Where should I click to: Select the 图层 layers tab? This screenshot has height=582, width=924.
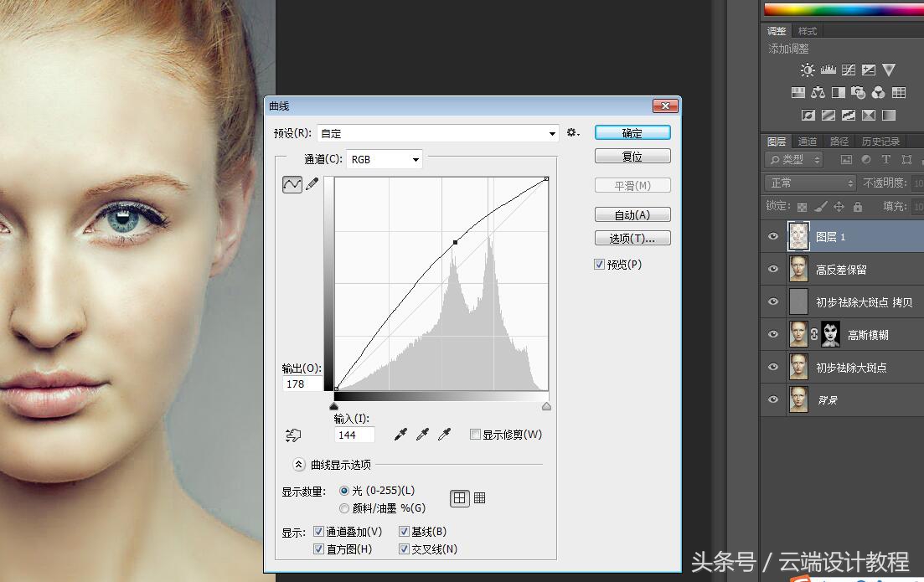(x=777, y=142)
